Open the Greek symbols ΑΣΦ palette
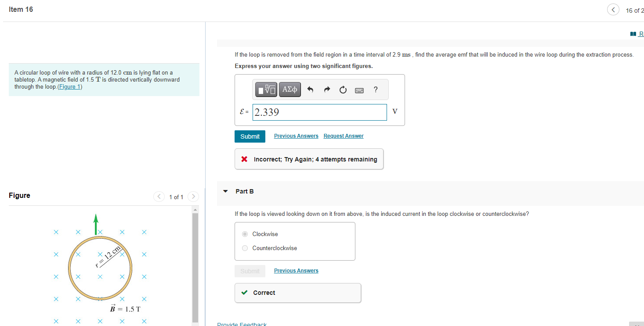 point(290,90)
